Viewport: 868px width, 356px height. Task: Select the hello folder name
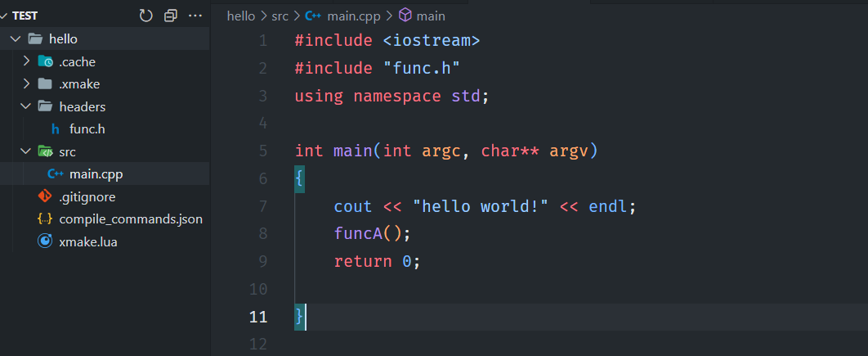[63, 38]
